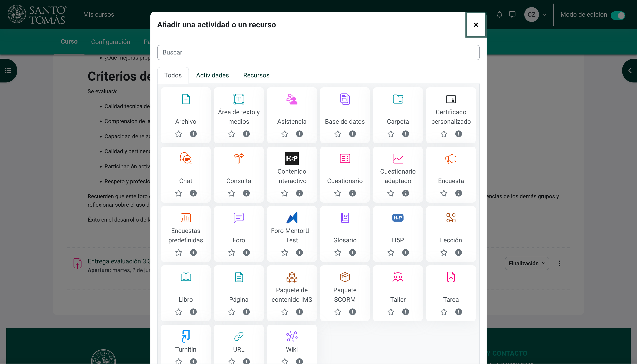Pick the Asistencia activity icon
The width and height of the screenshot is (637, 364).
tap(292, 99)
